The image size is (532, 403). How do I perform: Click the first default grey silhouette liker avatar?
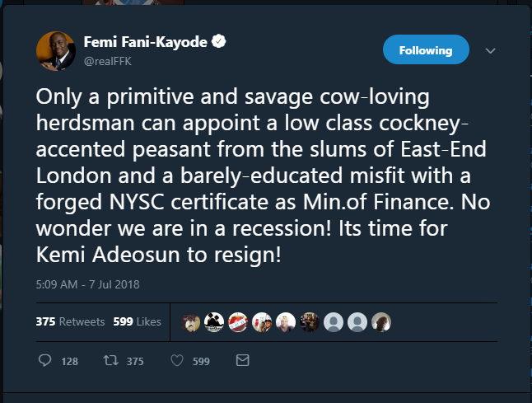click(x=334, y=321)
